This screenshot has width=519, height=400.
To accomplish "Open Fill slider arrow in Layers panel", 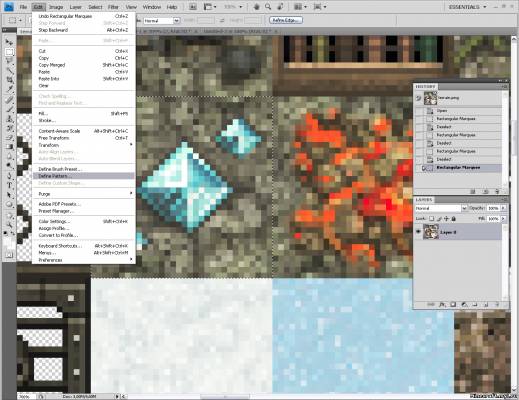I will click(x=503, y=219).
